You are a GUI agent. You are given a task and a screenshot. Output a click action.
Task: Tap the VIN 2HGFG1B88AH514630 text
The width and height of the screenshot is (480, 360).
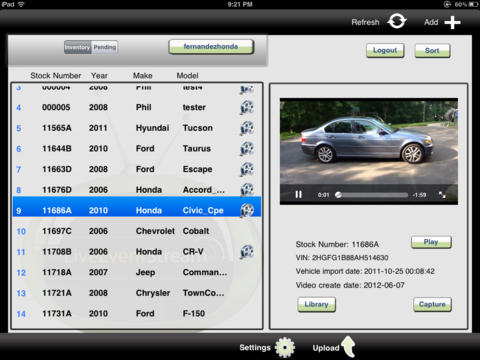pyautogui.click(x=342, y=258)
